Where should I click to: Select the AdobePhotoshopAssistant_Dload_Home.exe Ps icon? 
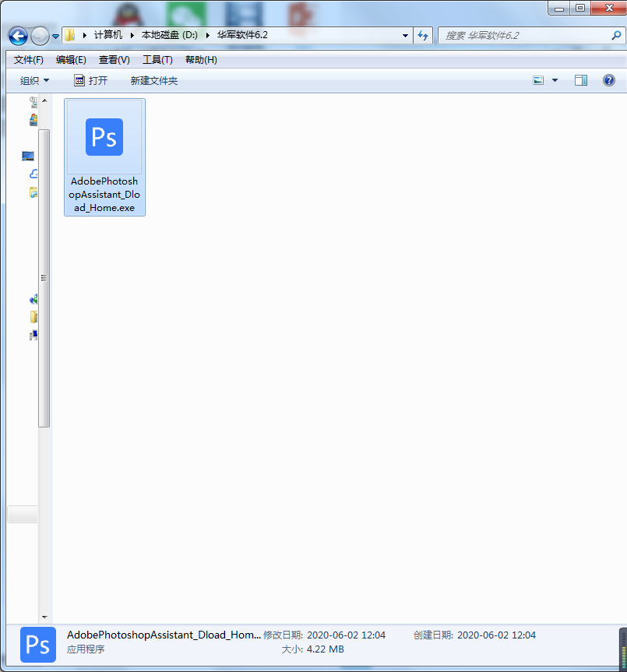[104, 137]
